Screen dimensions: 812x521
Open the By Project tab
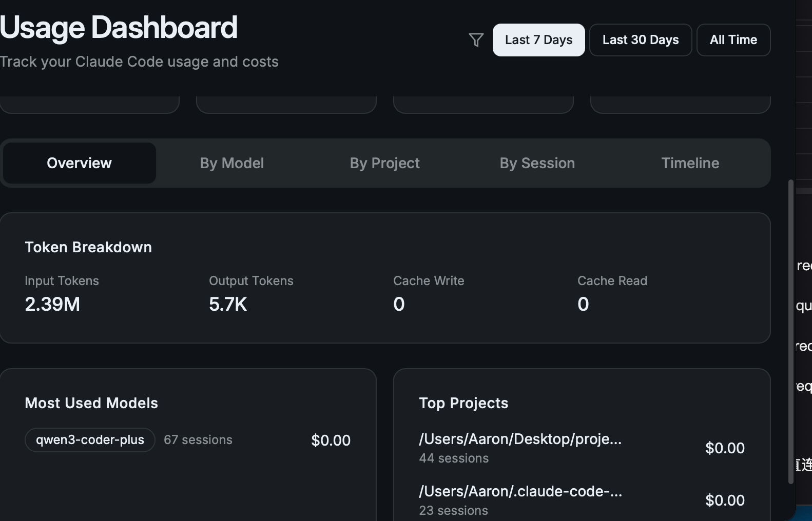385,163
